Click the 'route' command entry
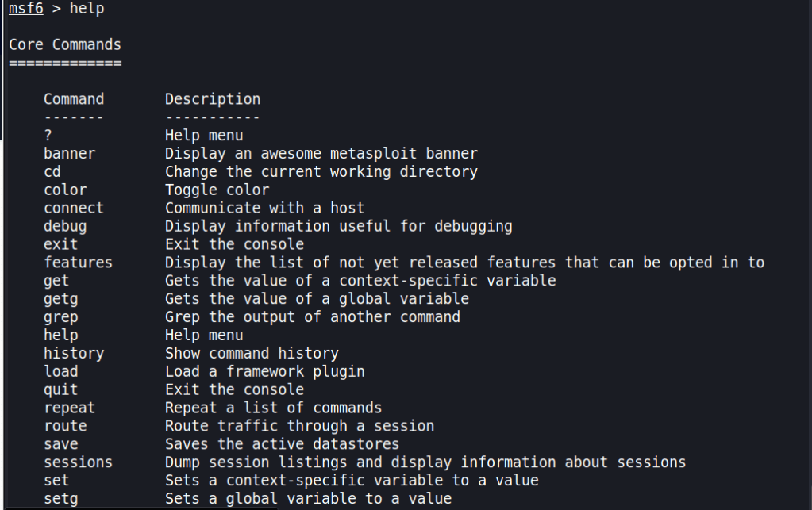Screen dimensions: 812x510 click(65, 426)
